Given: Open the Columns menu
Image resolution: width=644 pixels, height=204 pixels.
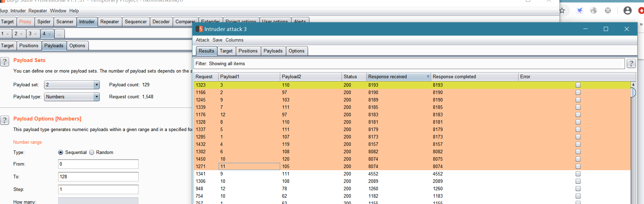Looking at the screenshot, I should (x=234, y=40).
